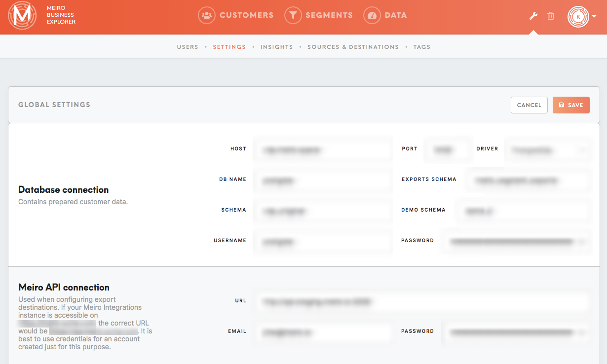This screenshot has width=607, height=364.
Task: Click the Meiro logo icon
Action: (x=22, y=16)
